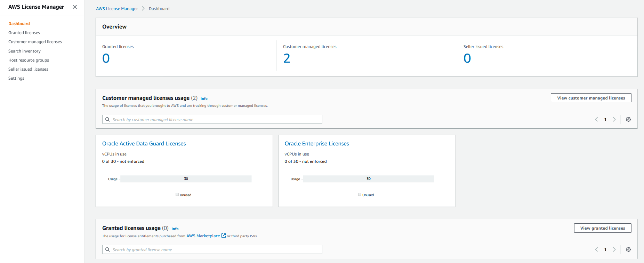Open Dashboard in the sidebar
The image size is (644, 263).
[19, 24]
